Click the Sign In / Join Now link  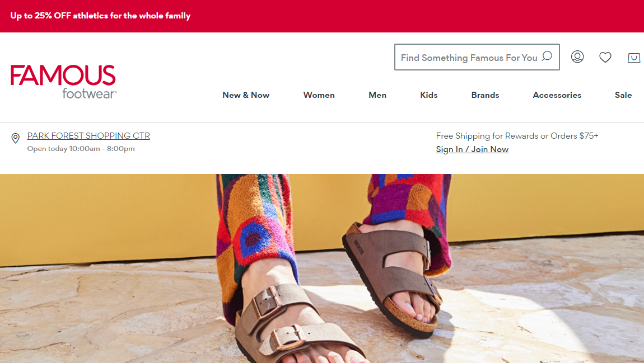(x=472, y=149)
